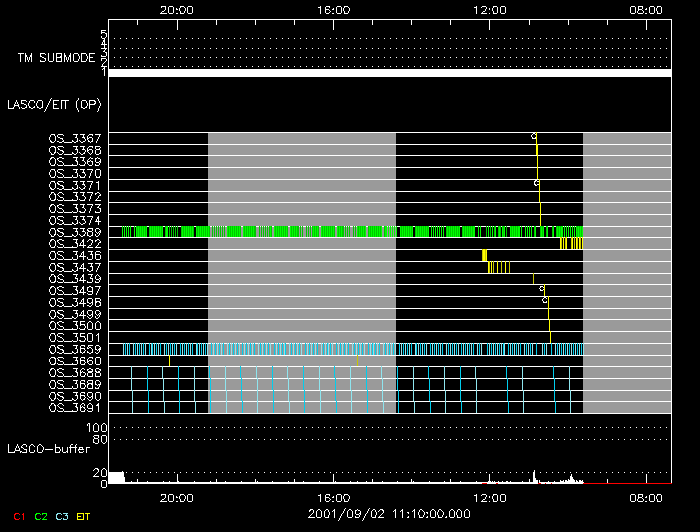This screenshot has height=532, width=700.
Task: Select the circle marker in OS_3371 row
Action: click(536, 184)
